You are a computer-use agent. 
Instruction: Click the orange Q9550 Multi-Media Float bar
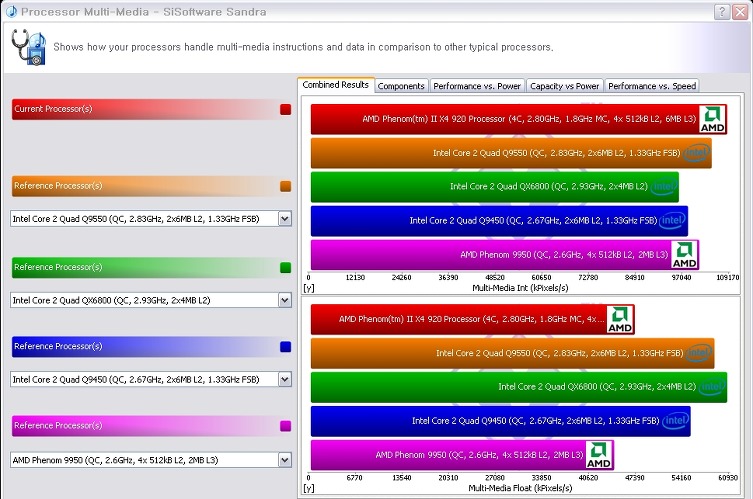512,353
